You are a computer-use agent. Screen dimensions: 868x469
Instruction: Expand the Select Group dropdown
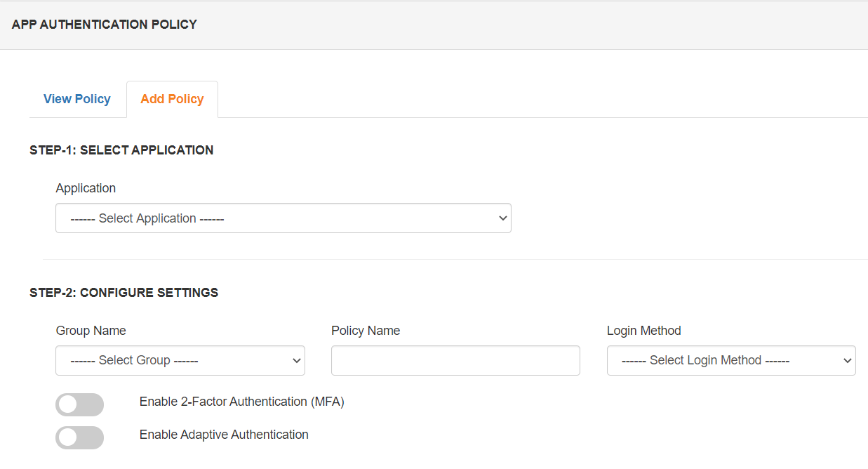(180, 360)
